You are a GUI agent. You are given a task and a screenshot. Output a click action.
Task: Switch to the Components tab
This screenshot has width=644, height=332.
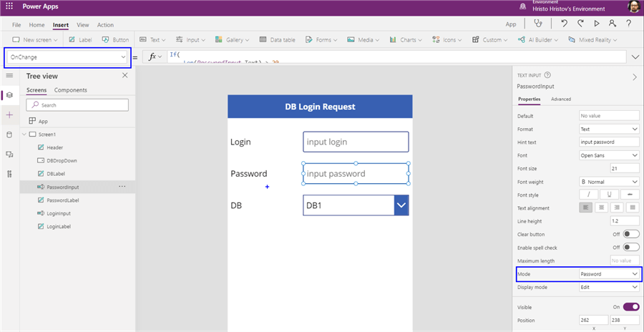(x=71, y=90)
